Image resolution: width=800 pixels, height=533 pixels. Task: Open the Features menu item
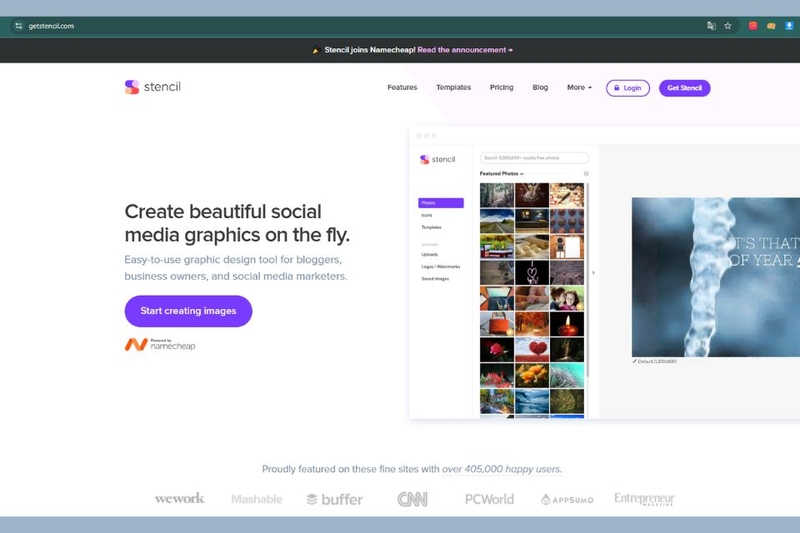coord(402,88)
